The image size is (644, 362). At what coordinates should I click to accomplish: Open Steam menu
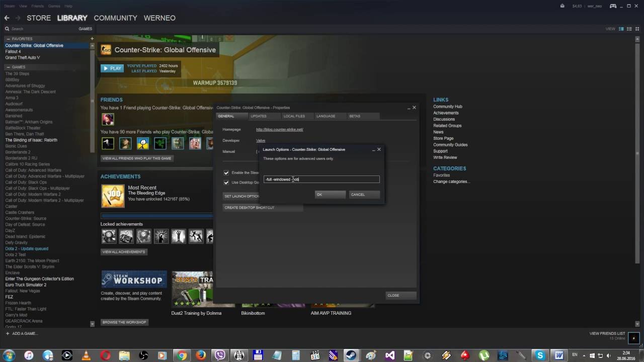pyautogui.click(x=9, y=6)
